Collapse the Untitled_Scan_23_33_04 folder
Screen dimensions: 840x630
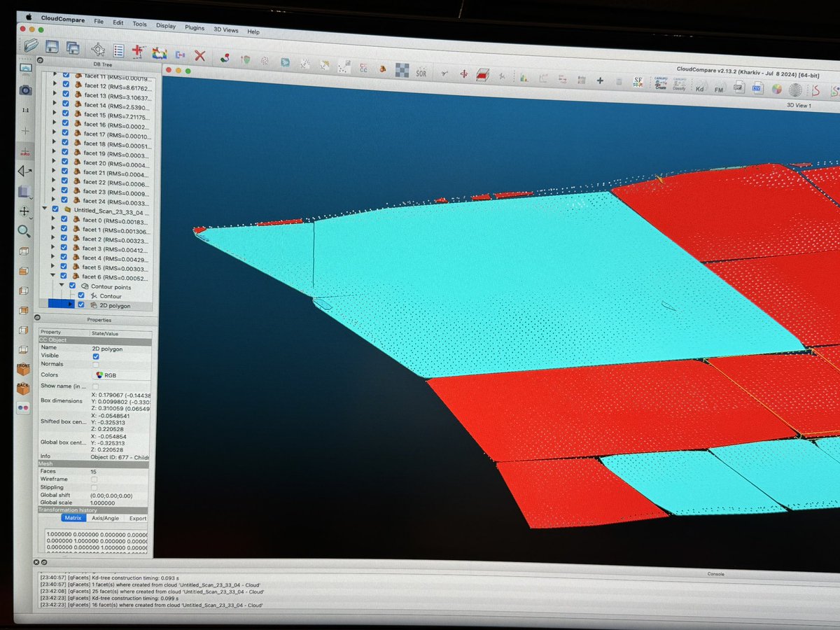point(45,209)
